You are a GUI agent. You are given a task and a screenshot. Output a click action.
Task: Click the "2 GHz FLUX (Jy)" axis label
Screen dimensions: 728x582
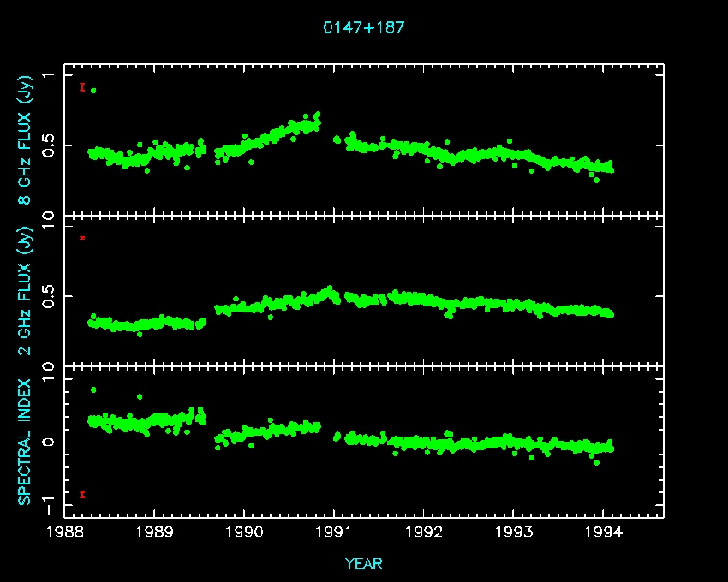point(25,292)
